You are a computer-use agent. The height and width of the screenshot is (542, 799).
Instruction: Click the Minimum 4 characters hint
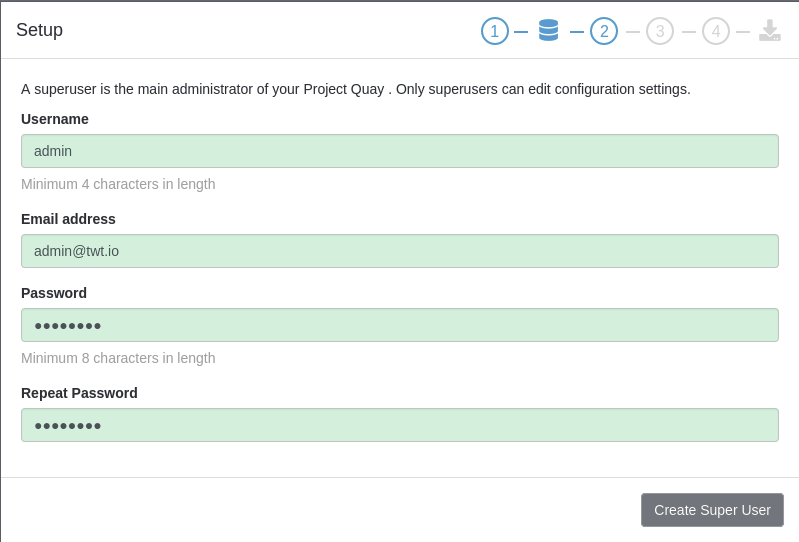pyautogui.click(x=118, y=184)
